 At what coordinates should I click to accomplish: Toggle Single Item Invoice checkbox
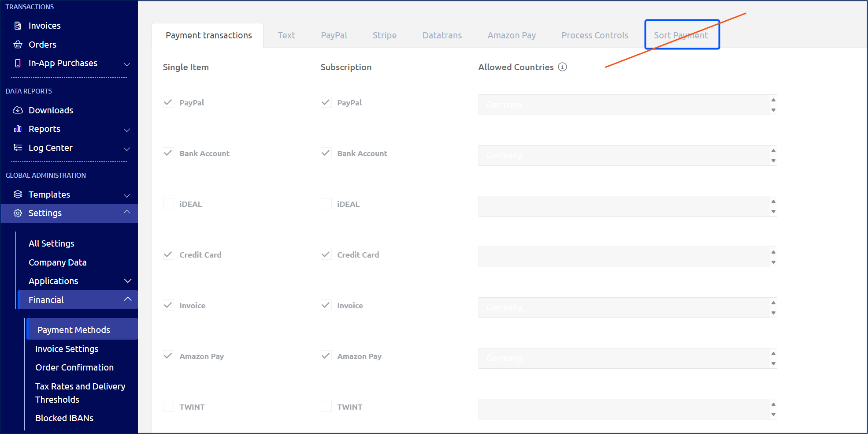[x=168, y=305]
